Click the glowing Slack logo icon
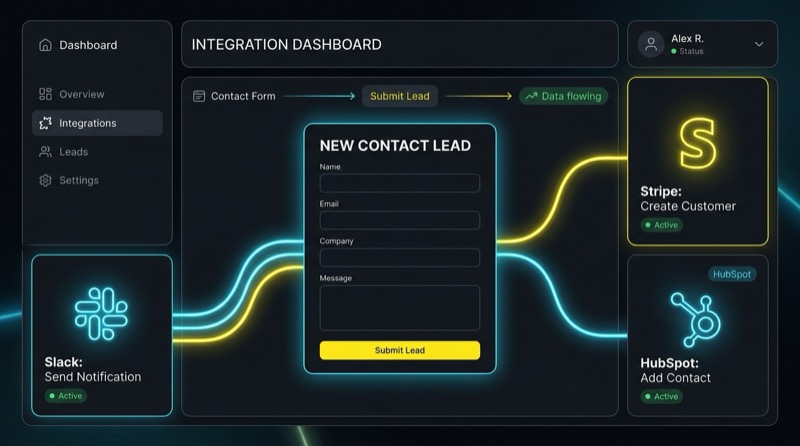This screenshot has width=800, height=446. (101, 313)
